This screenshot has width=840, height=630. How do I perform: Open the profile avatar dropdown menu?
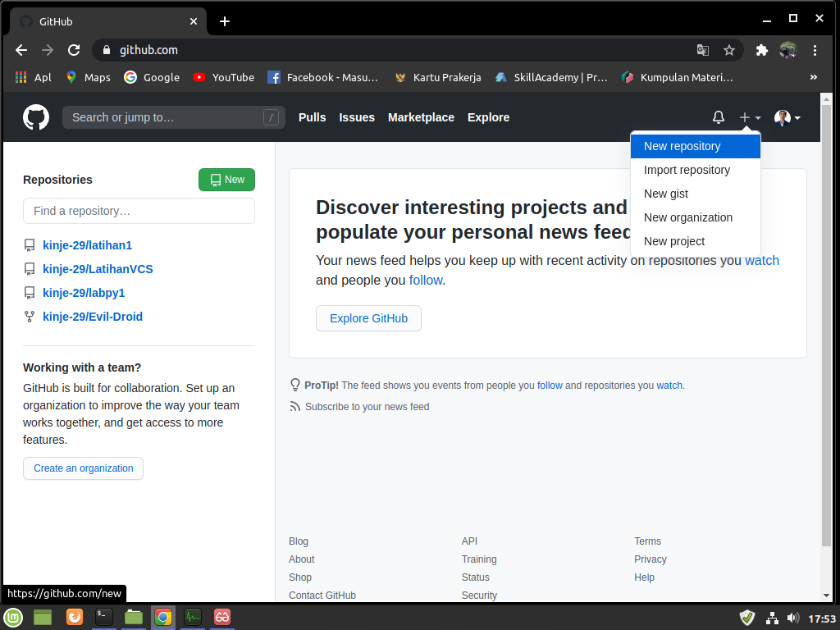point(787,117)
